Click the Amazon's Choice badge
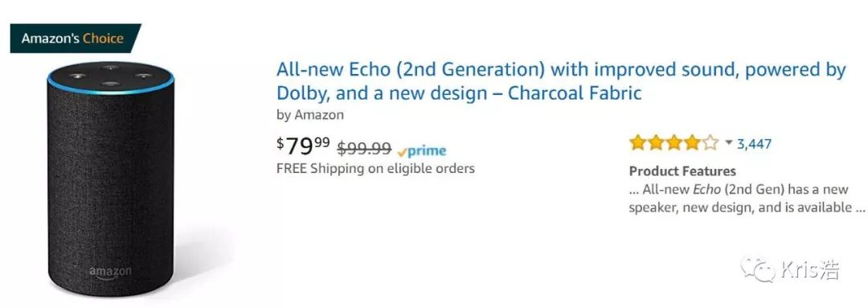 click(76, 39)
